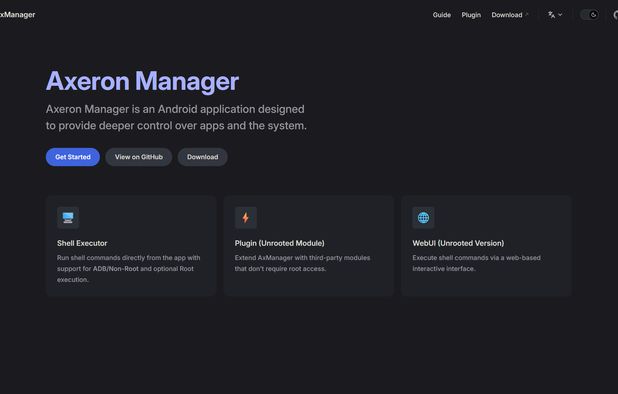Open the language translation selector icon

(x=551, y=15)
